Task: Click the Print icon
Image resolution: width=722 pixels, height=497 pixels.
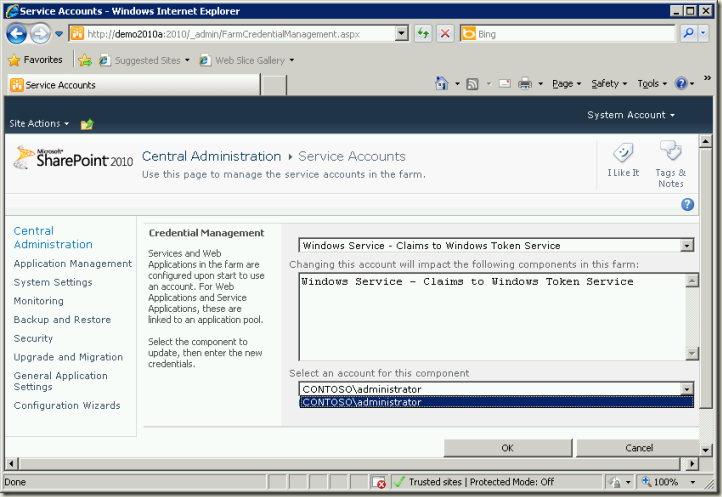Action: (x=525, y=83)
